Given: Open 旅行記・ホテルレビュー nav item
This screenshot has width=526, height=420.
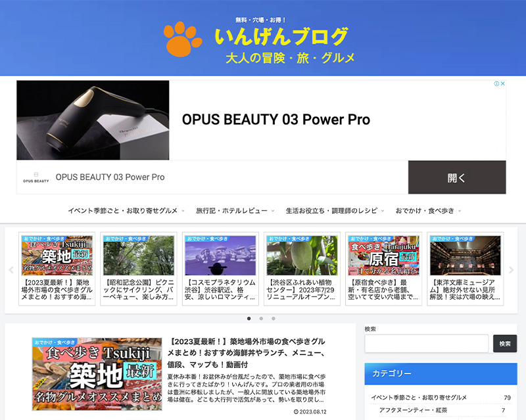Looking at the screenshot, I should coord(231,211).
